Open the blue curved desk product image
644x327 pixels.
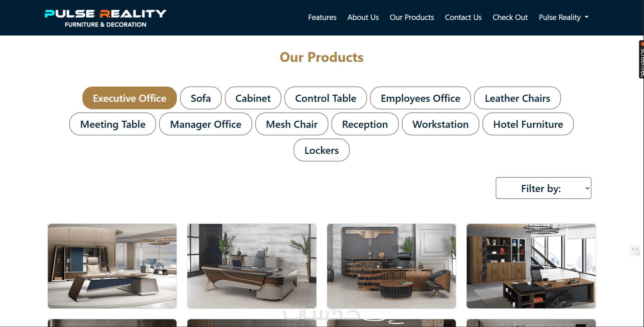pyautogui.click(x=112, y=266)
